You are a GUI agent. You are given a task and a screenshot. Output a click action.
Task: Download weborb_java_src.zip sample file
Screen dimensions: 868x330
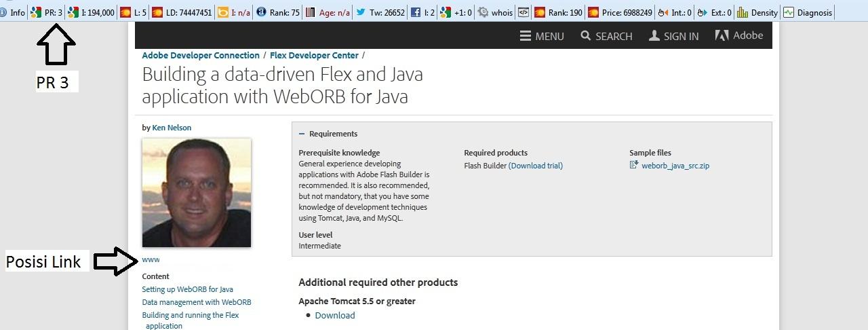[x=675, y=166]
